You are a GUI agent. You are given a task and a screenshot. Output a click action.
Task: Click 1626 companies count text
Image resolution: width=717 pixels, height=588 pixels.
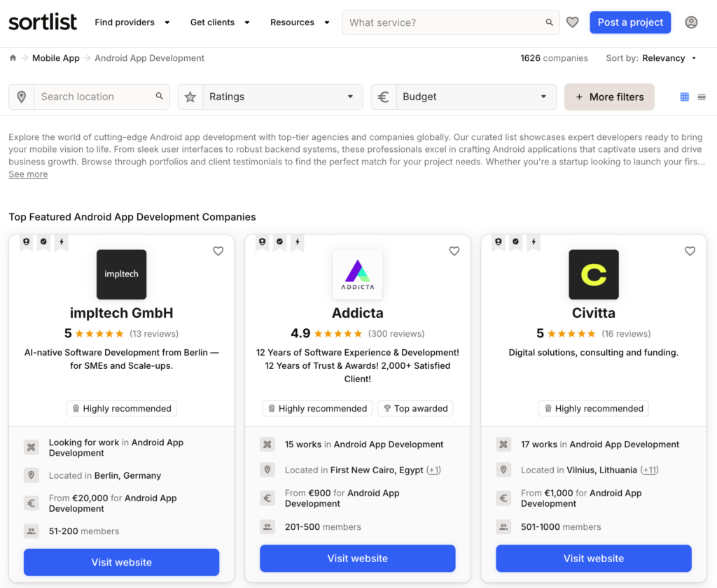555,58
